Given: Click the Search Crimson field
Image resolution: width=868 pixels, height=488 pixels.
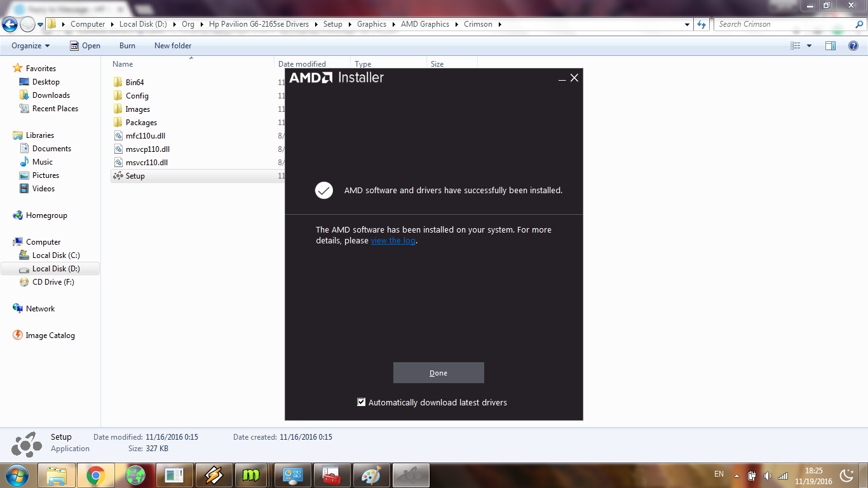Looking at the screenshot, I should point(785,24).
